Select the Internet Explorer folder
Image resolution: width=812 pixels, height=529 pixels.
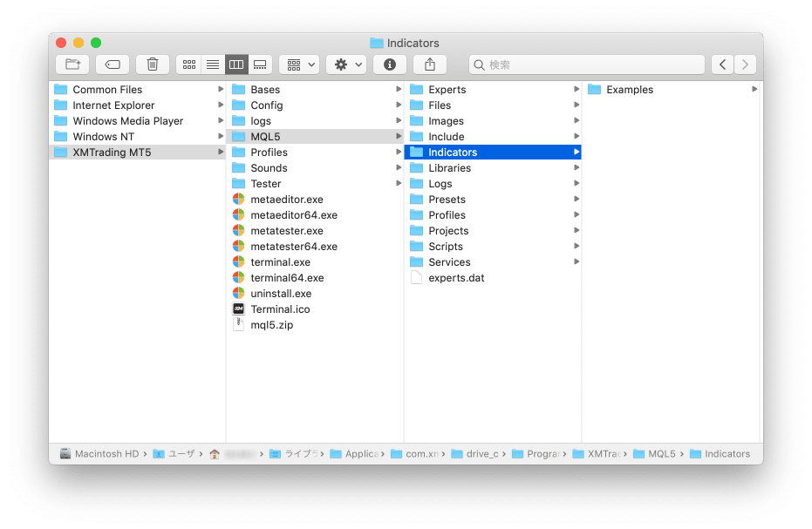[x=138, y=105]
